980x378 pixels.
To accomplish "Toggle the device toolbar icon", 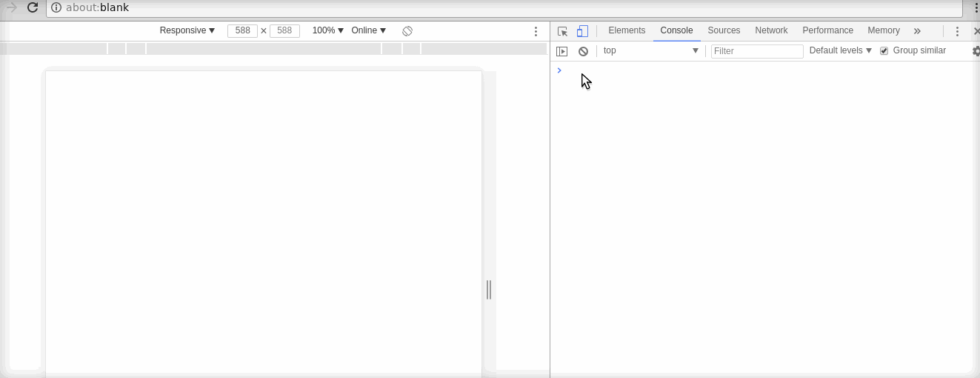I will tap(583, 31).
